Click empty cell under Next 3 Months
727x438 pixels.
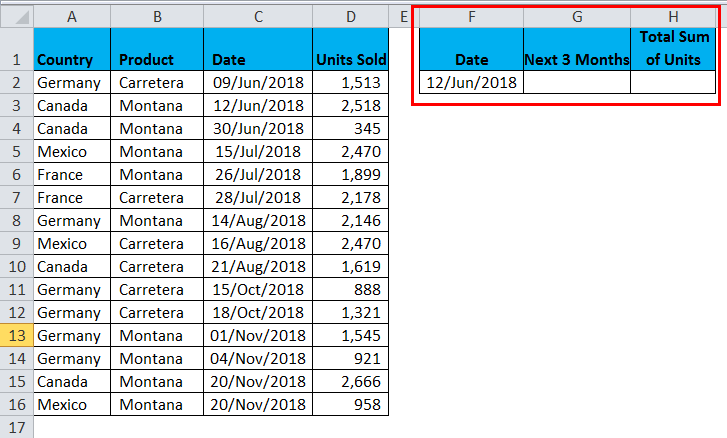[577, 82]
